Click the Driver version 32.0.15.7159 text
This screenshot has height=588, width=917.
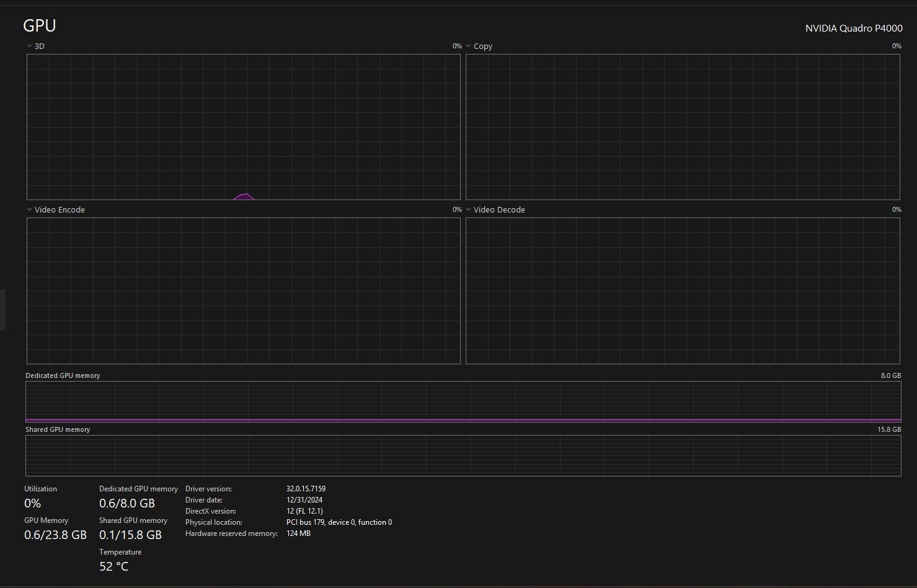pyautogui.click(x=306, y=489)
